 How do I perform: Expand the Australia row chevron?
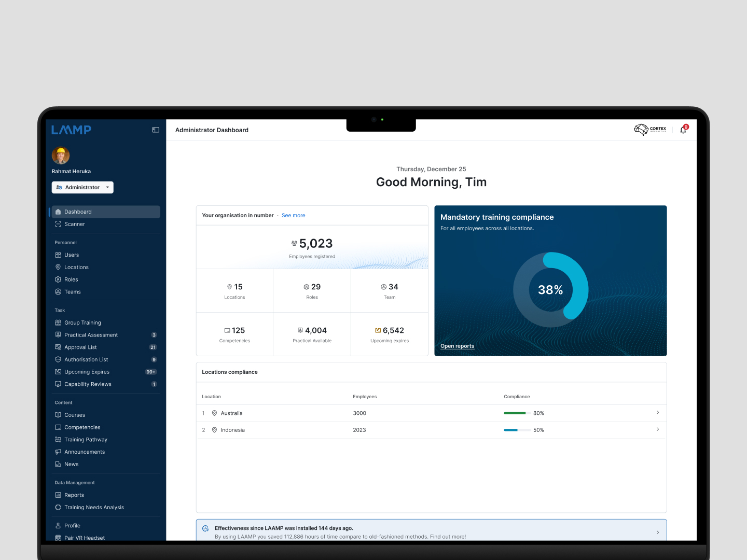(x=657, y=413)
